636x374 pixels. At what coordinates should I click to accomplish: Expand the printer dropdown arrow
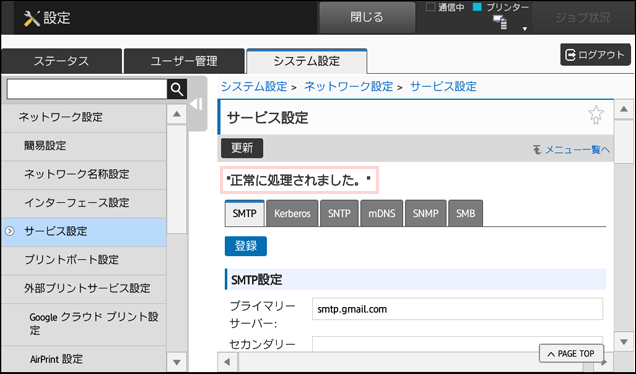(x=524, y=29)
